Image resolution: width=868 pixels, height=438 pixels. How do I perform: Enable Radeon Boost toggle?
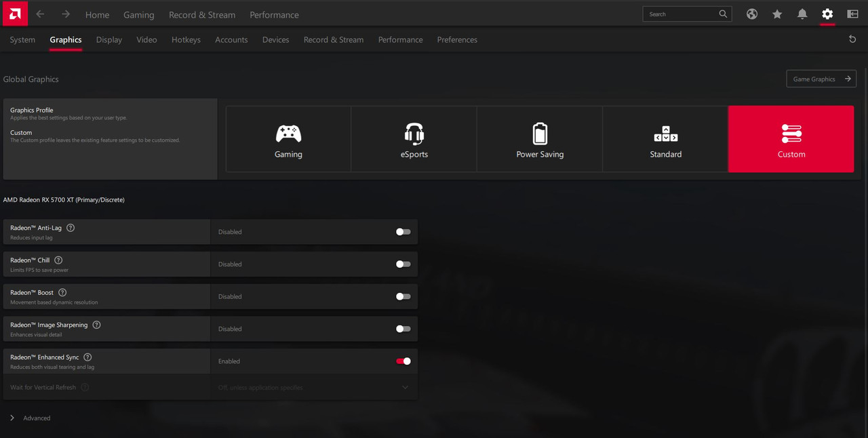click(x=403, y=296)
